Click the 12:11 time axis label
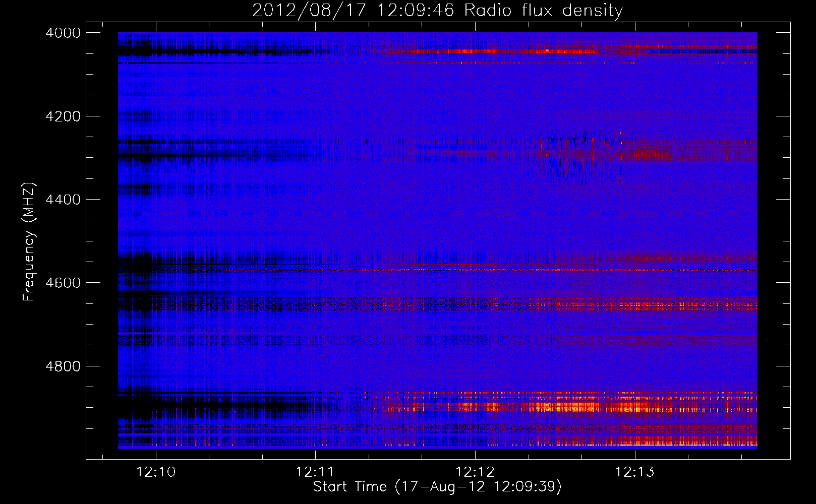816x504 pixels. 315,472
